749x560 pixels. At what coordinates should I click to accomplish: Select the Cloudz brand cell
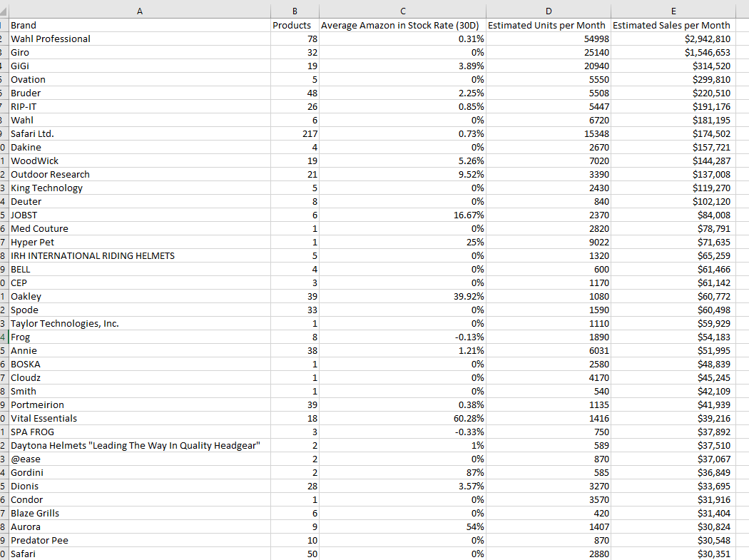pos(140,377)
